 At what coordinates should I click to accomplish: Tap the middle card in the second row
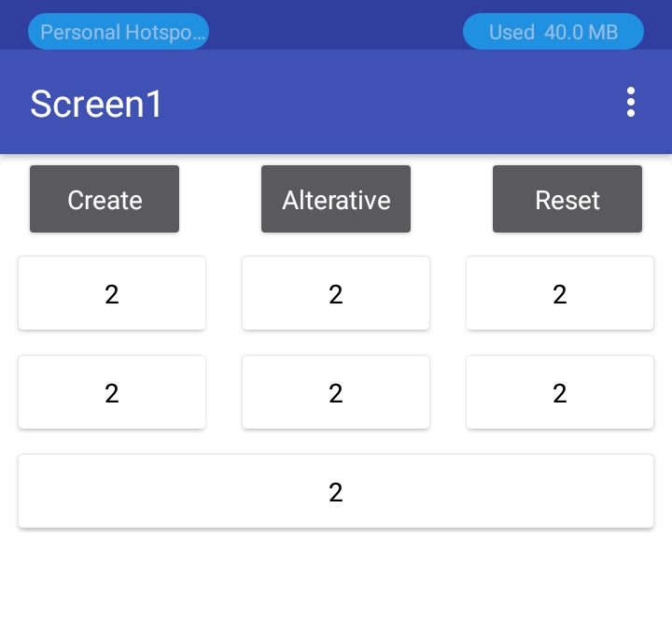[x=336, y=393]
